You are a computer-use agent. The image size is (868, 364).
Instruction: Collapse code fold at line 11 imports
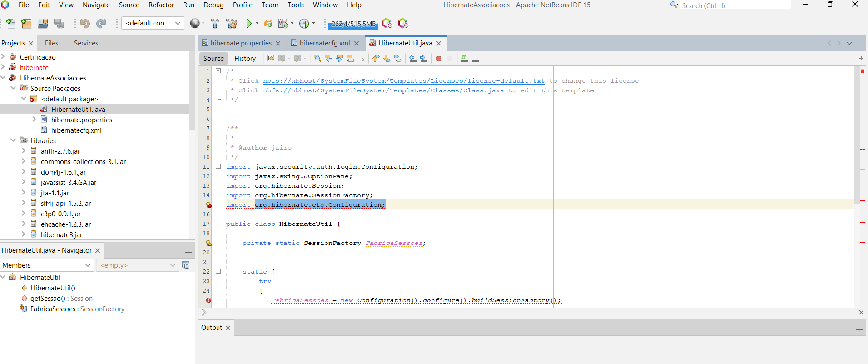pyautogui.click(x=218, y=166)
